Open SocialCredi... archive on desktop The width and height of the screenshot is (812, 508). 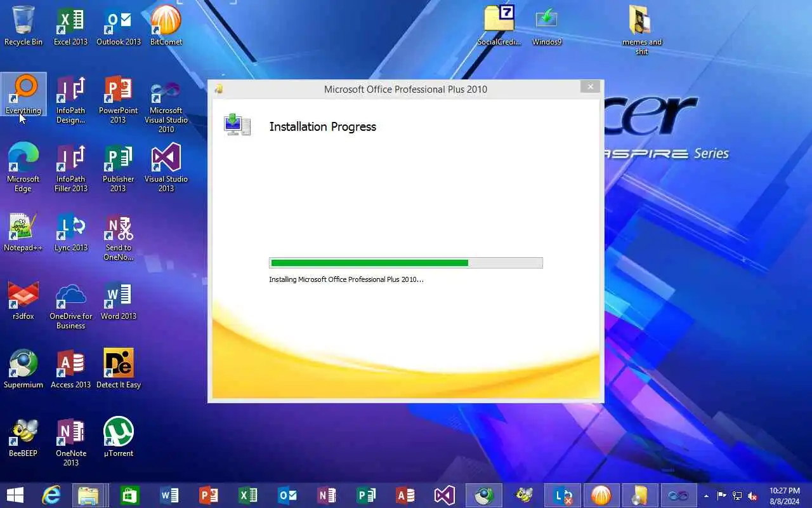499,26
